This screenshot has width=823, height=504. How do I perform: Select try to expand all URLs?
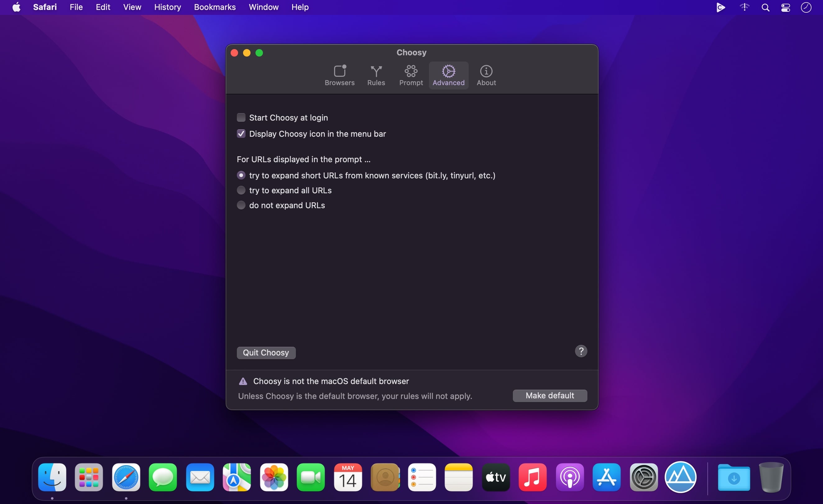pyautogui.click(x=241, y=190)
